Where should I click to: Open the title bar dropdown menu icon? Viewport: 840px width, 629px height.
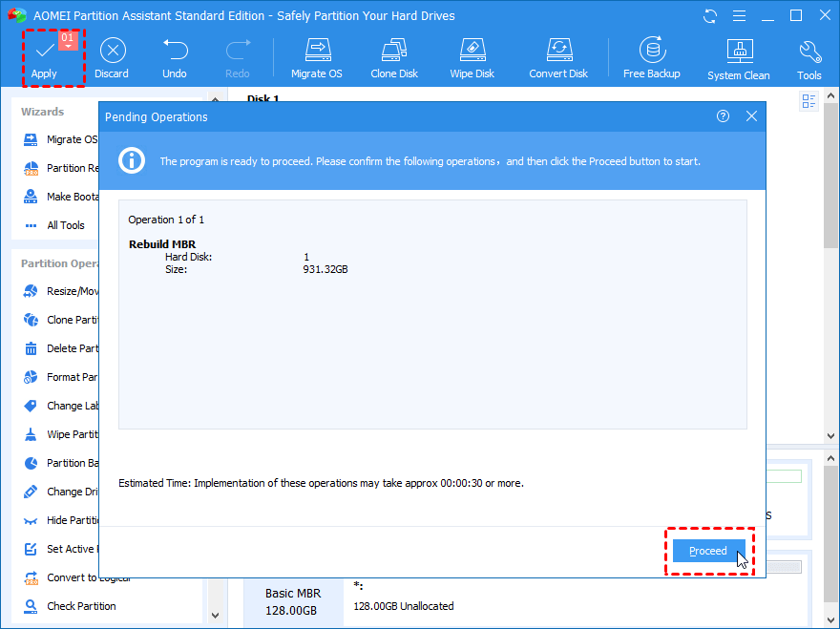[738, 16]
